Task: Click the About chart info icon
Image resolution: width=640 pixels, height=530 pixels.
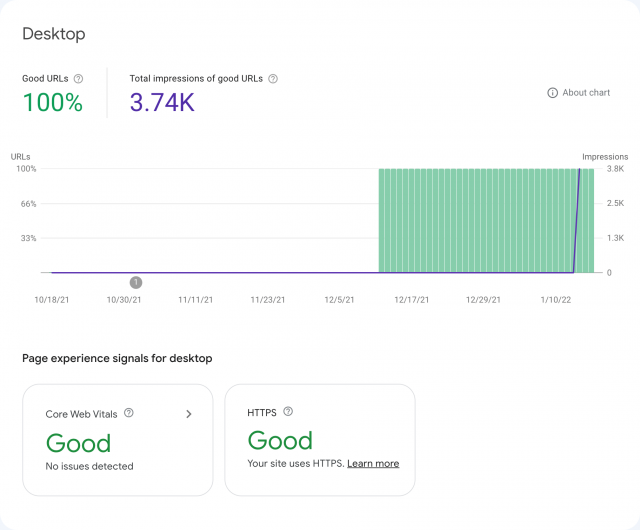Action: (552, 93)
